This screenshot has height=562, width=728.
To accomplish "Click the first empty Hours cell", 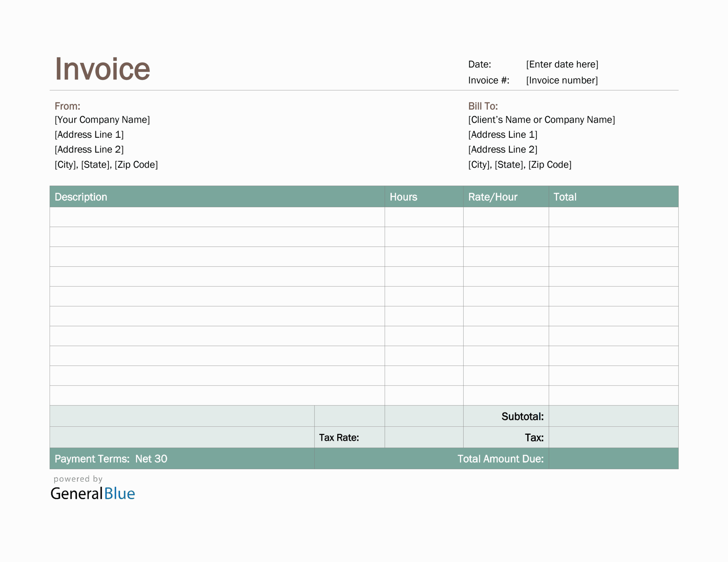I will click(424, 217).
